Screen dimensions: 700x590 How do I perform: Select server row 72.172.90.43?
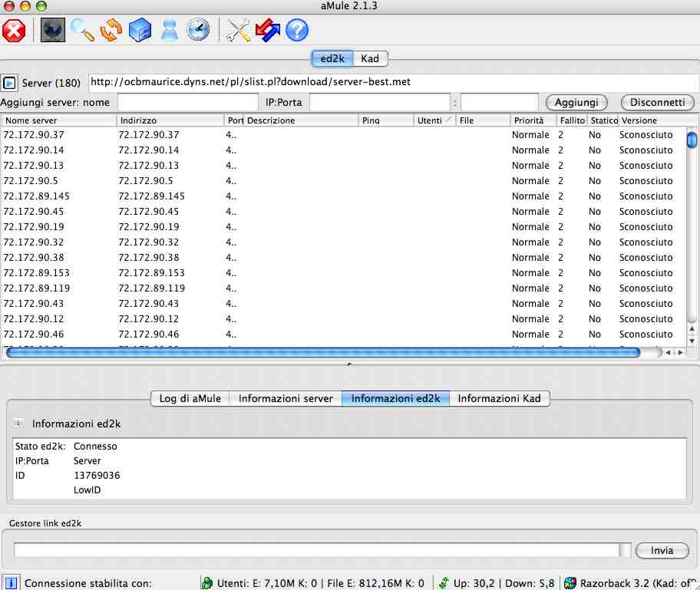[x=343, y=304]
